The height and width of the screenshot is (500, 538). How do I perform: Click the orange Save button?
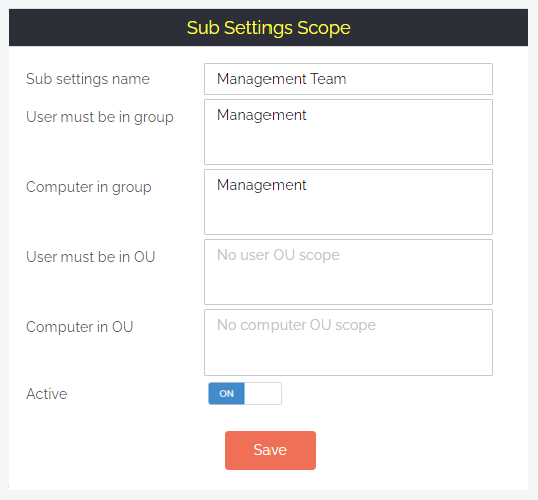click(270, 450)
